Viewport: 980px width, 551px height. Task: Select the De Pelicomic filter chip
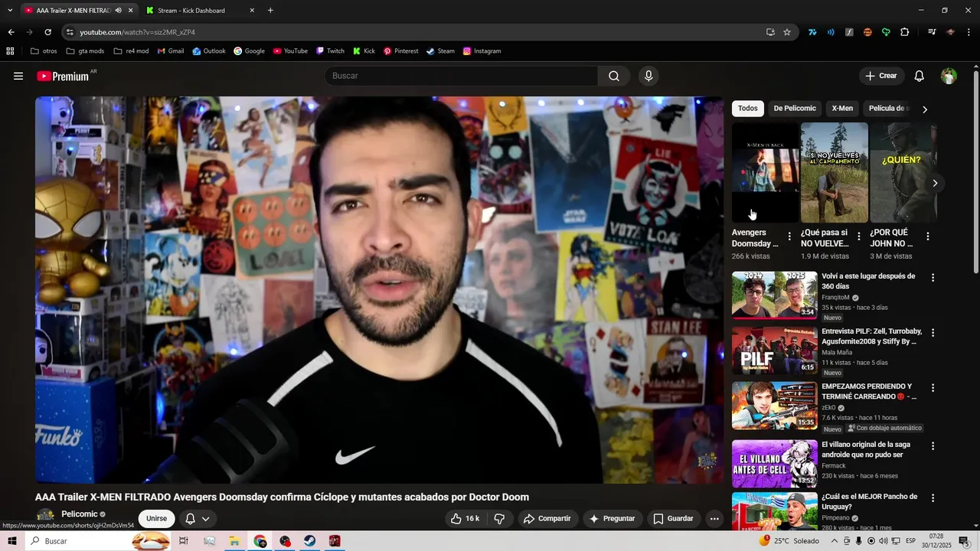(x=795, y=109)
